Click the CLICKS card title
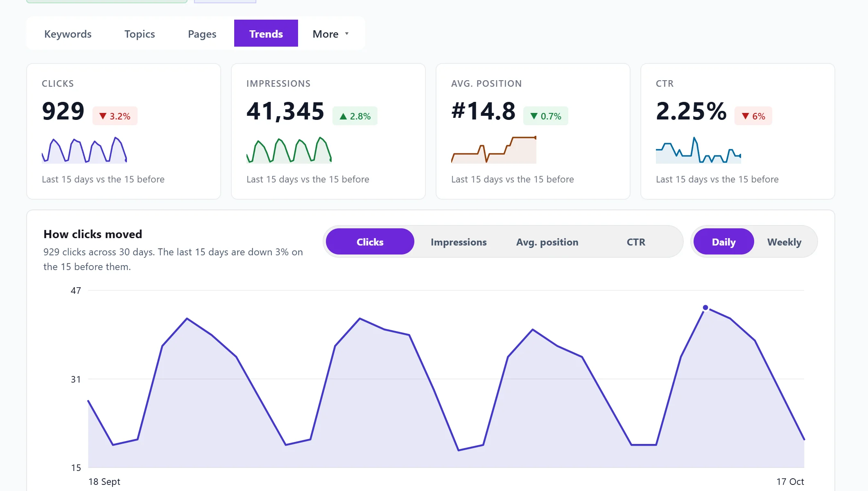Screen dimensions: 868x491 58,83
